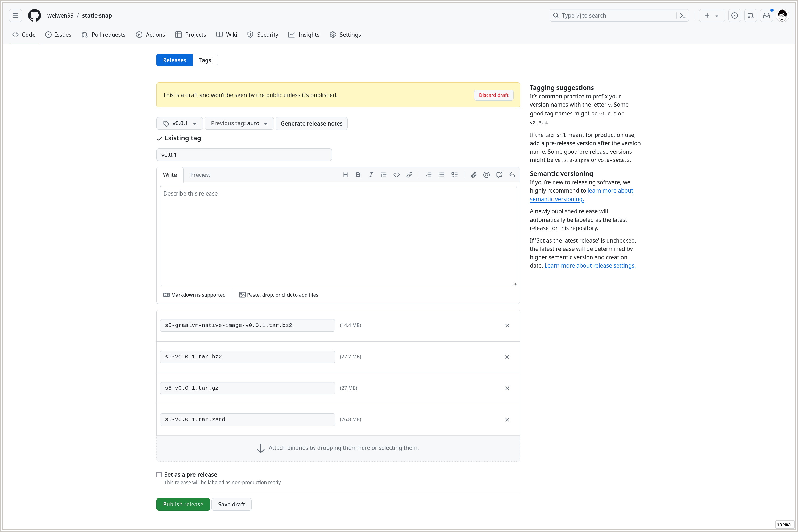Click Markdown is supported link
Viewport: 798px width, 532px height.
tap(194, 295)
